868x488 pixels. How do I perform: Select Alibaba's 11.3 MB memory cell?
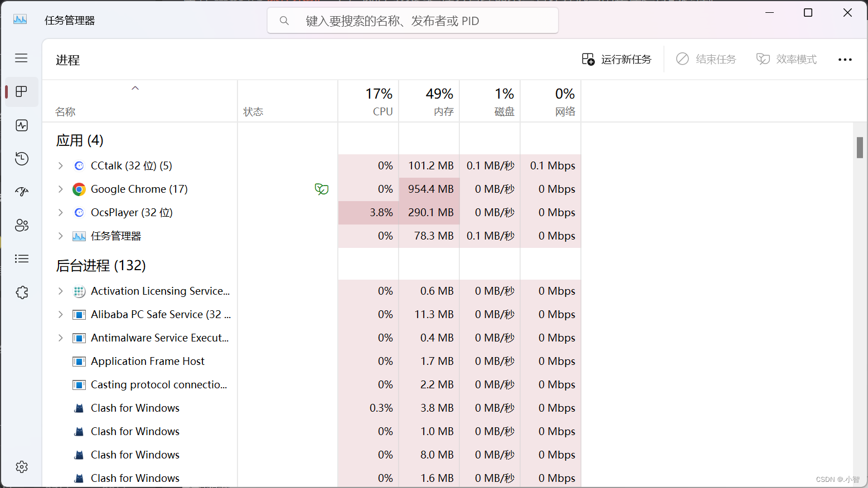pyautogui.click(x=429, y=315)
